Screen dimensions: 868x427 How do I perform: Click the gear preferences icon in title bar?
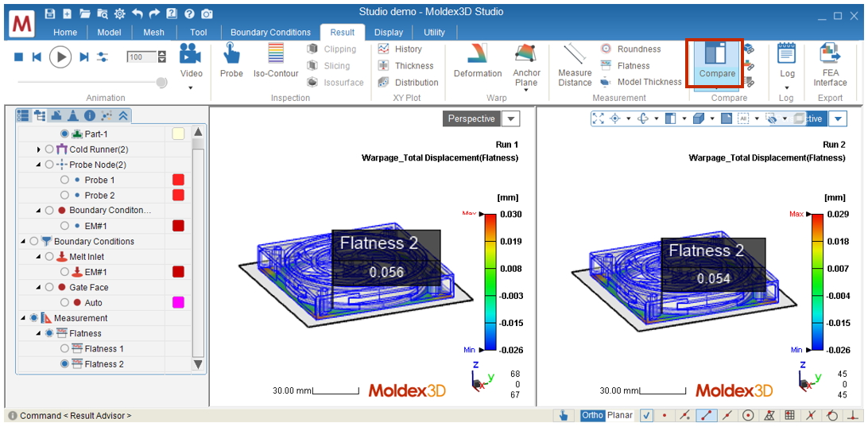click(x=119, y=14)
